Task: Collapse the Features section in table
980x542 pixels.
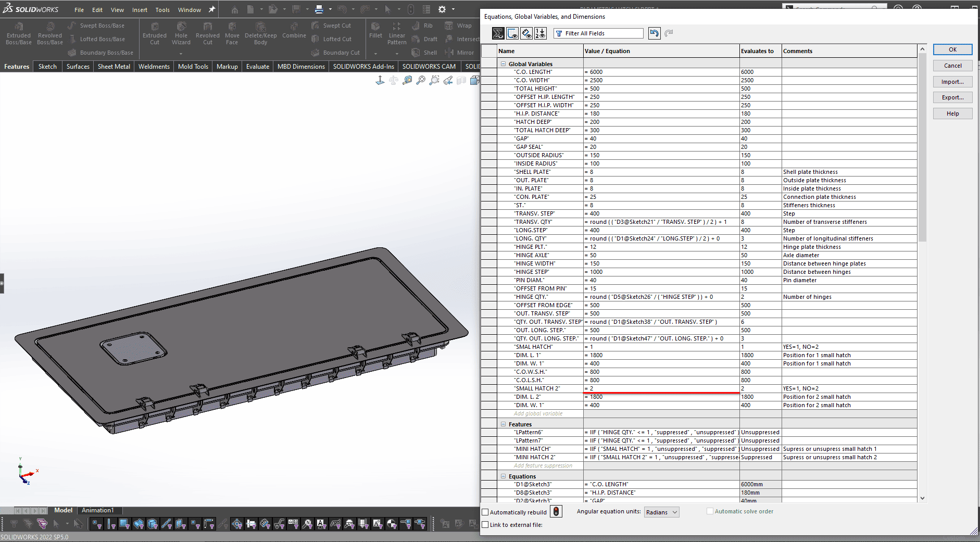Action: coord(504,424)
